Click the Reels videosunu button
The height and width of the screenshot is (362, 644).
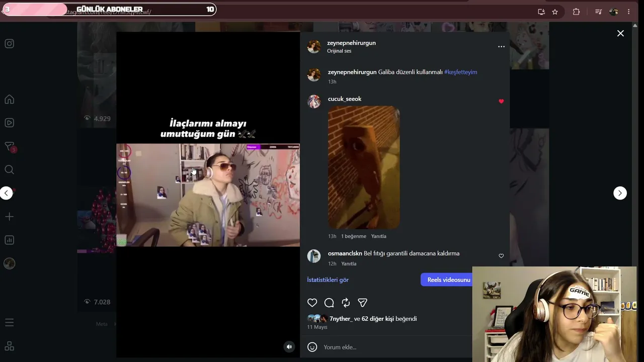pyautogui.click(x=447, y=280)
